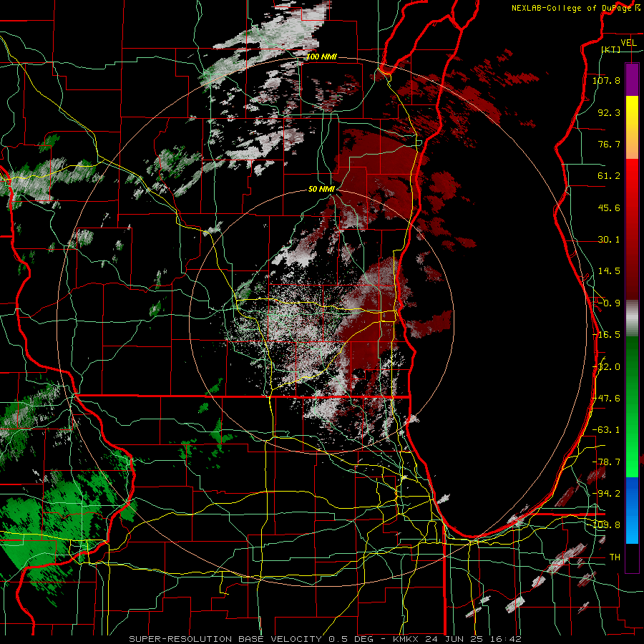Select the -47.6 legend value
The image size is (644, 644).
pyautogui.click(x=606, y=399)
